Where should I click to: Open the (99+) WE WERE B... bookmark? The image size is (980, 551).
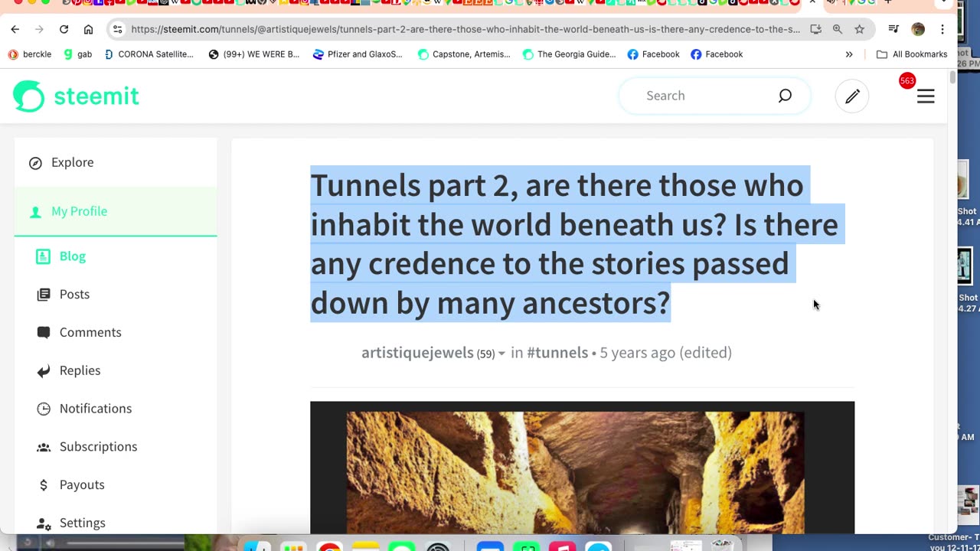[x=254, y=54]
